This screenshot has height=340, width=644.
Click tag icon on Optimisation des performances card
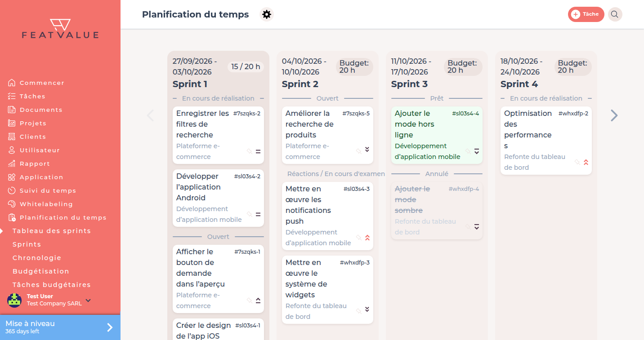pyautogui.click(x=577, y=162)
